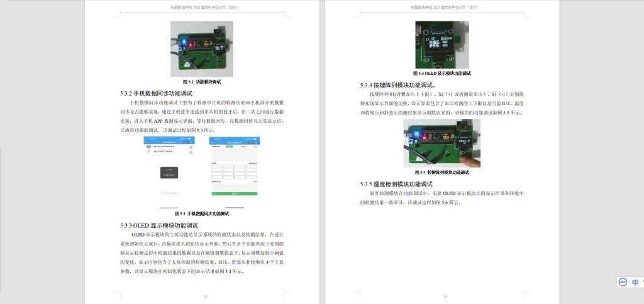Click the line starting '按键阵列 S1(设置血压上下限)'
The width and height of the screenshot is (644, 304).
(x=447, y=94)
